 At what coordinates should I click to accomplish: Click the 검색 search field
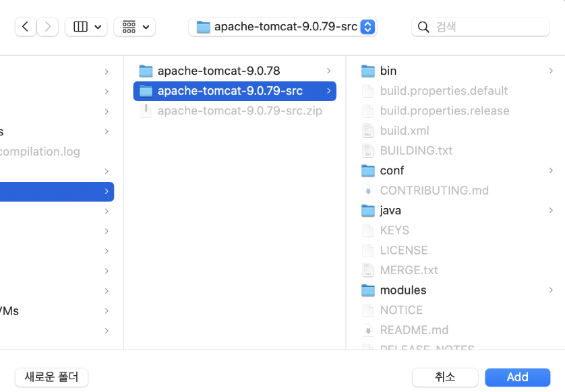[x=481, y=27]
